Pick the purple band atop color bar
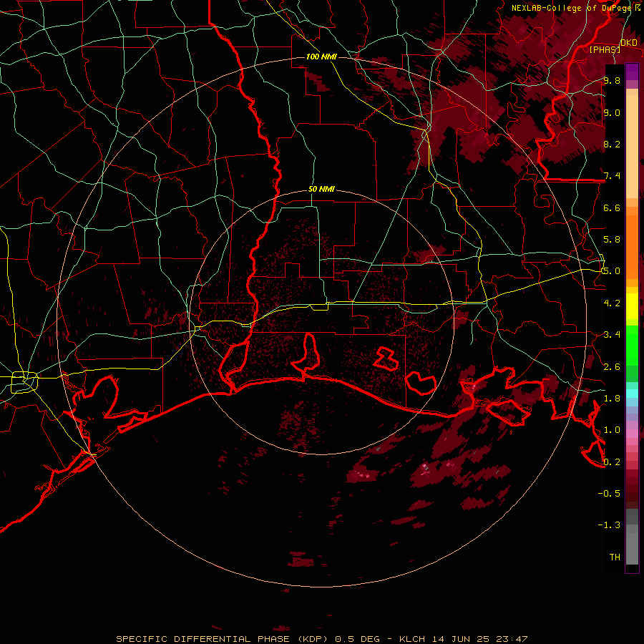Viewport: 644px width, 644px height. pyautogui.click(x=632, y=72)
